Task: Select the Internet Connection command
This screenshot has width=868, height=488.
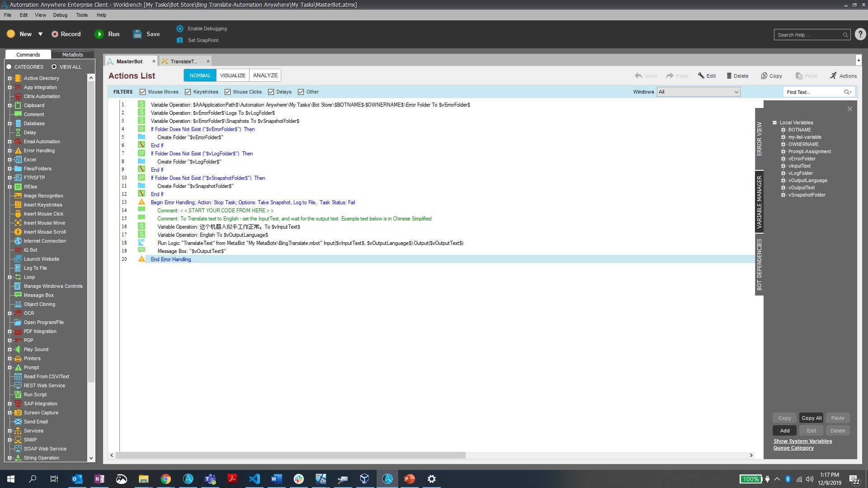Action: coord(45,241)
